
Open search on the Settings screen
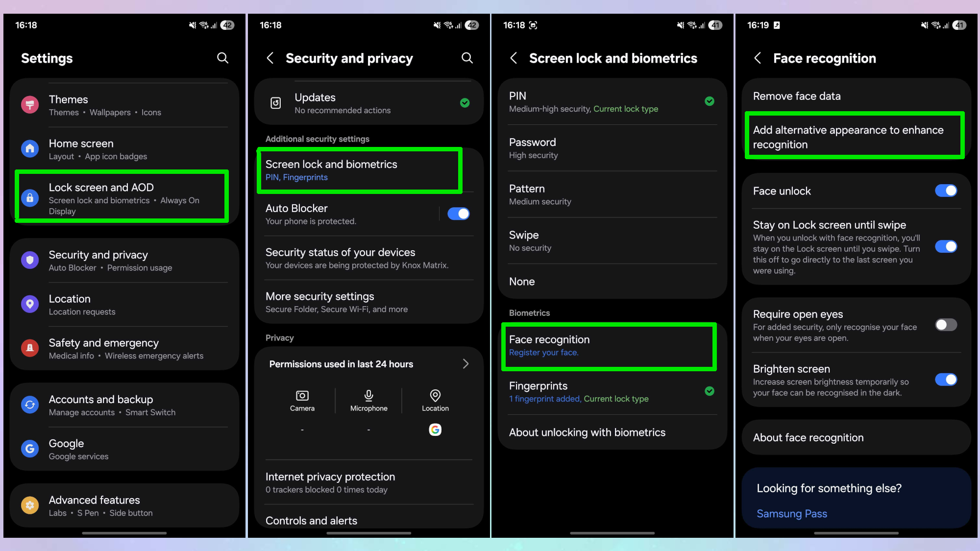pyautogui.click(x=223, y=58)
